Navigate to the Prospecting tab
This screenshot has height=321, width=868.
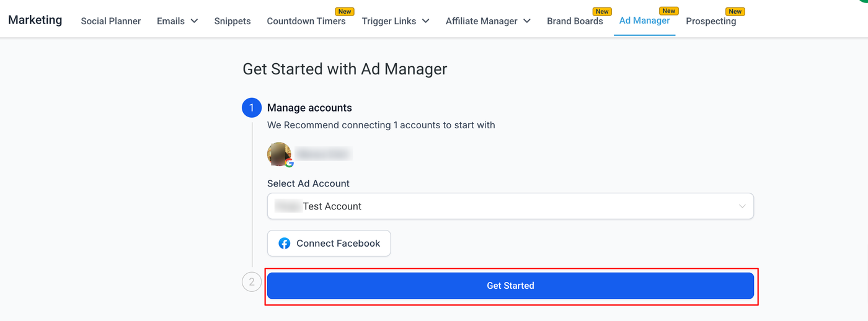coord(711,21)
